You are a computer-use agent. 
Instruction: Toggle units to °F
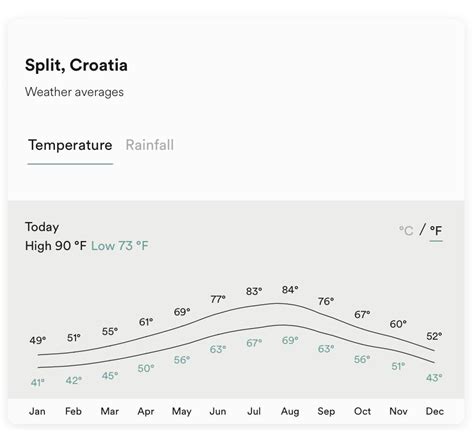[x=436, y=230]
